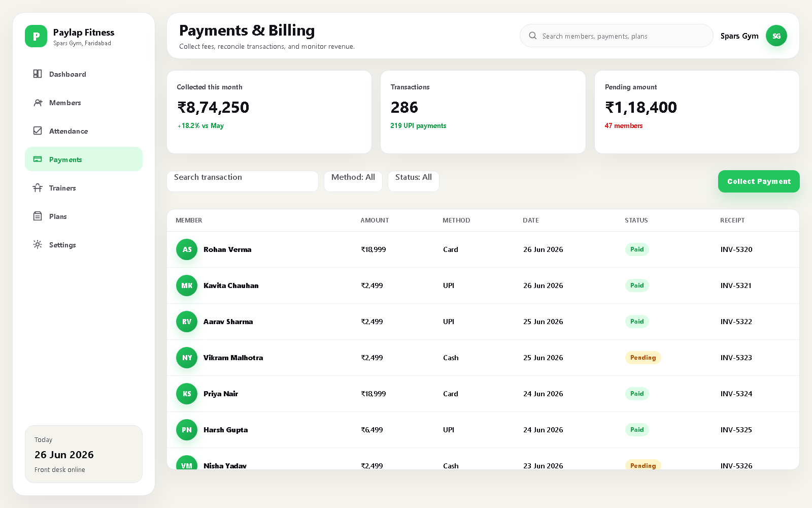Click Cash method in Vikram Malhotra row

(x=451, y=358)
